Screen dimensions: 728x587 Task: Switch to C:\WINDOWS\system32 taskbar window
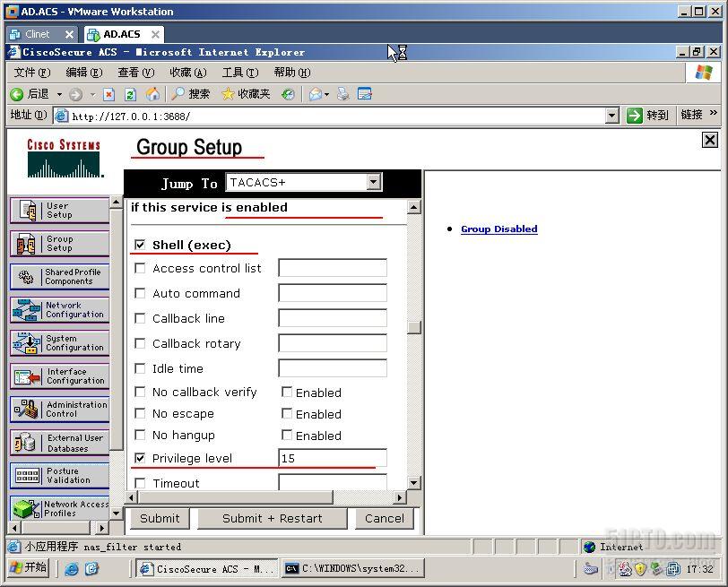click(x=353, y=568)
